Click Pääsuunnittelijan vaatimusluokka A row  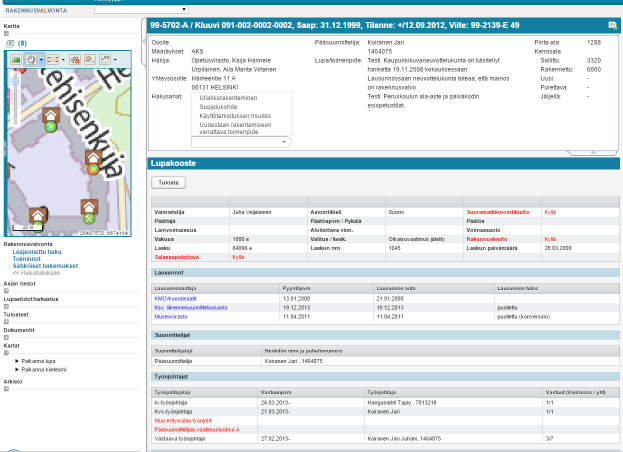pyautogui.click(x=197, y=430)
